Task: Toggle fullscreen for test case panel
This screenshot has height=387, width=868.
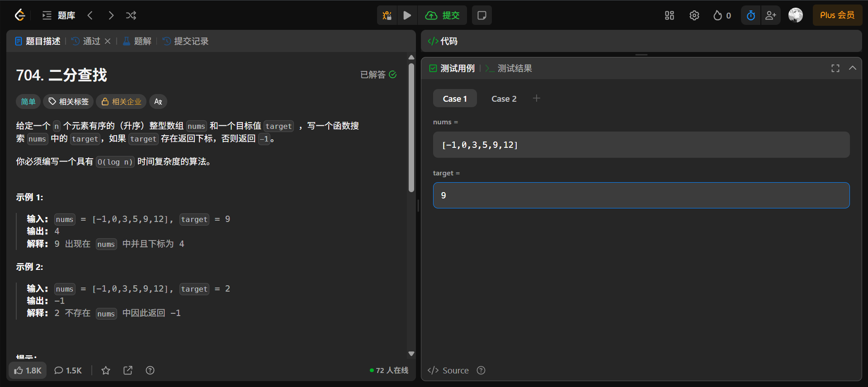Action: pyautogui.click(x=835, y=68)
